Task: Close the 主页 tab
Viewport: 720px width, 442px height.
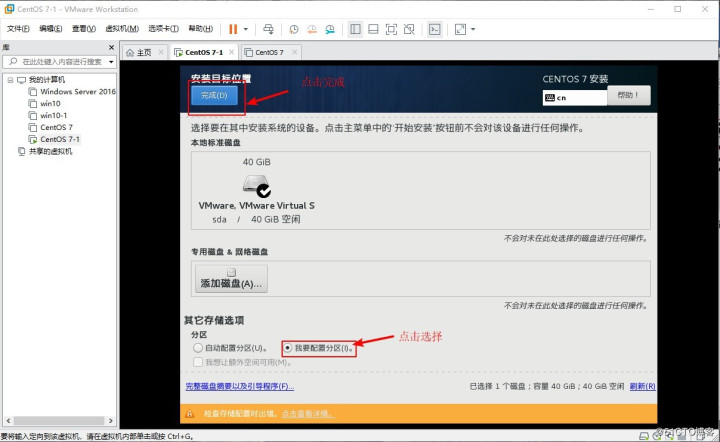Action: click(x=161, y=52)
